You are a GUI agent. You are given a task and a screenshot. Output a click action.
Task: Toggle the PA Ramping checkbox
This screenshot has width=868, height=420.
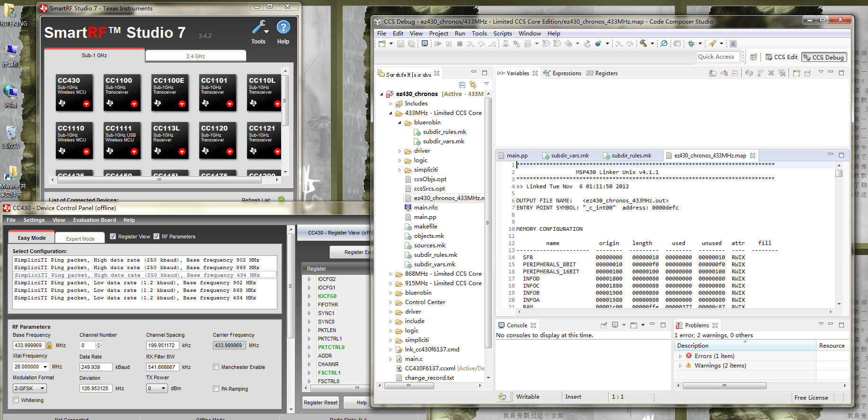tap(216, 389)
